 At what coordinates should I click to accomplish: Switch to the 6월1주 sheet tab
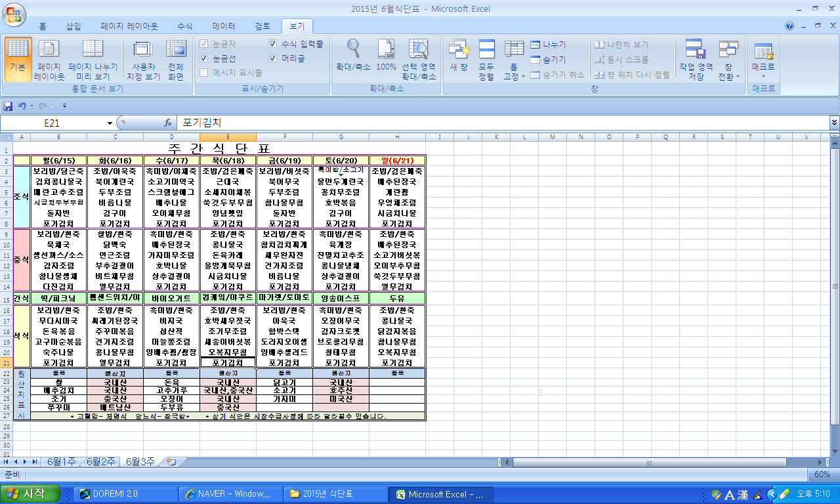pos(61,461)
